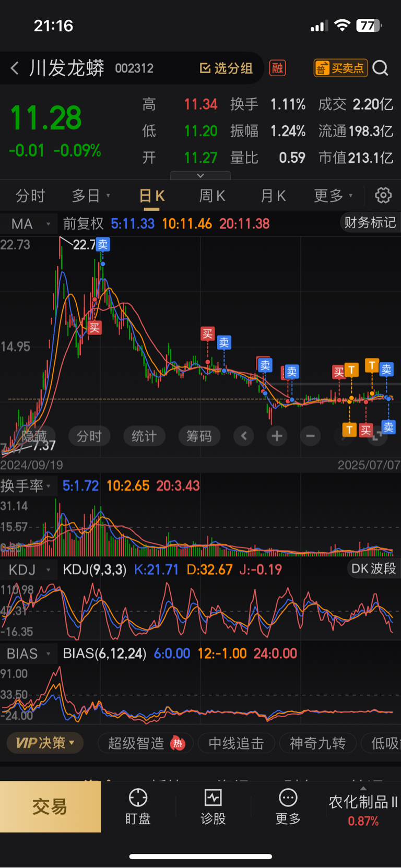Click the plus zoom-in chart button

click(x=277, y=436)
